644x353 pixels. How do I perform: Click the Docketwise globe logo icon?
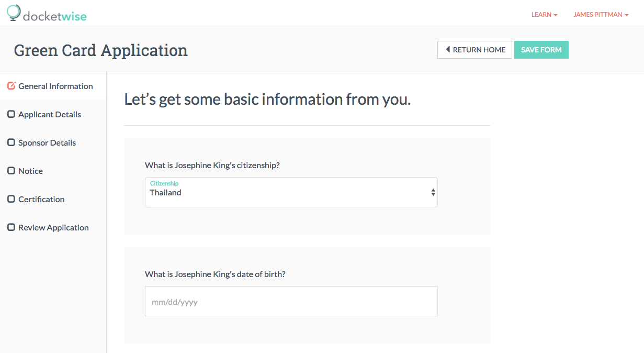click(x=14, y=13)
